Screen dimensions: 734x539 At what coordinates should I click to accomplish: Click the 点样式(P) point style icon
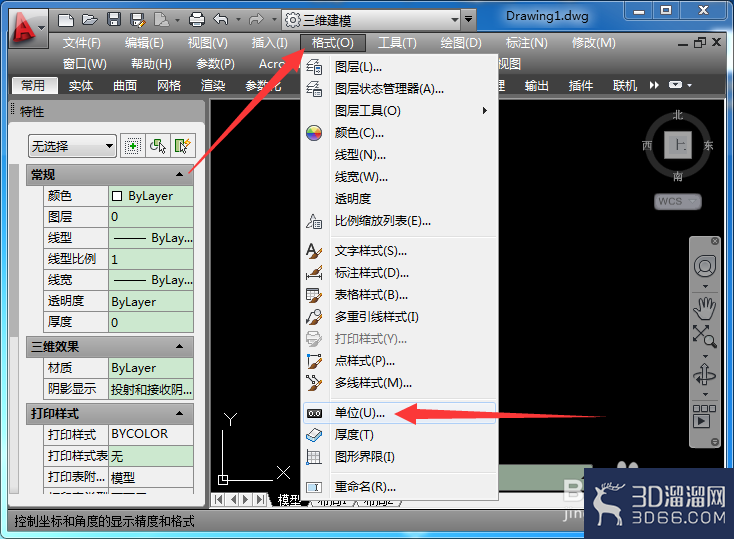(314, 361)
